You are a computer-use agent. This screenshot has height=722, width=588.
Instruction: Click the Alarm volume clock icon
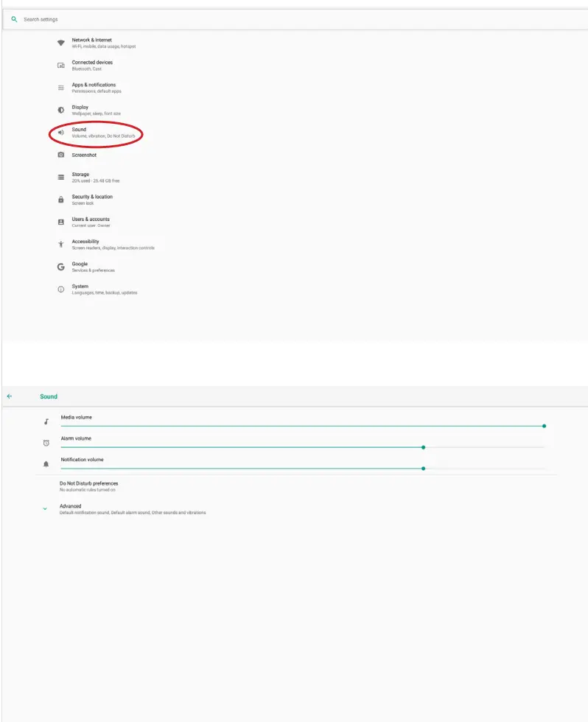pos(46,443)
